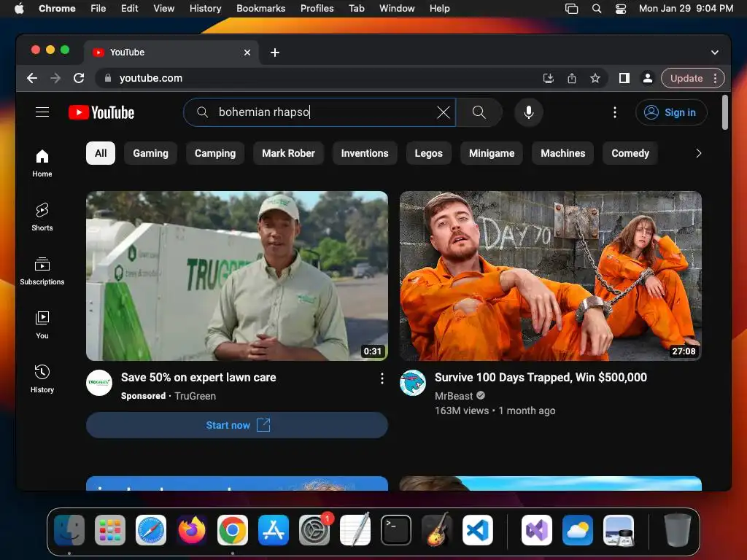
Task: Open the You section in sidebar
Action: click(x=42, y=324)
